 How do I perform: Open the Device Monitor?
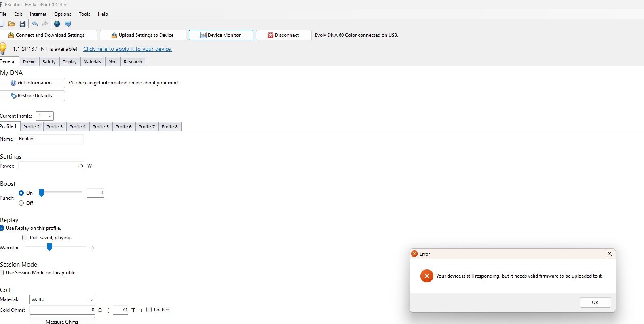coord(221,35)
